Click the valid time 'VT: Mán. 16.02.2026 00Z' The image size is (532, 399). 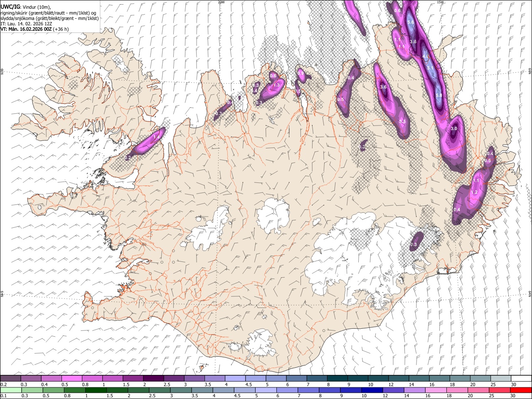coord(26,29)
